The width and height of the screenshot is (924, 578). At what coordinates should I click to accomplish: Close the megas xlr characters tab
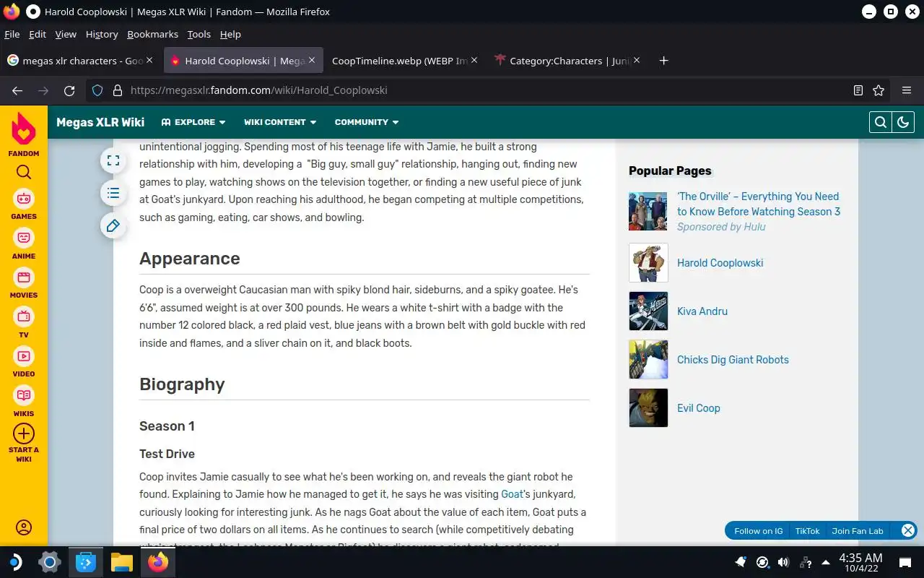(x=149, y=61)
